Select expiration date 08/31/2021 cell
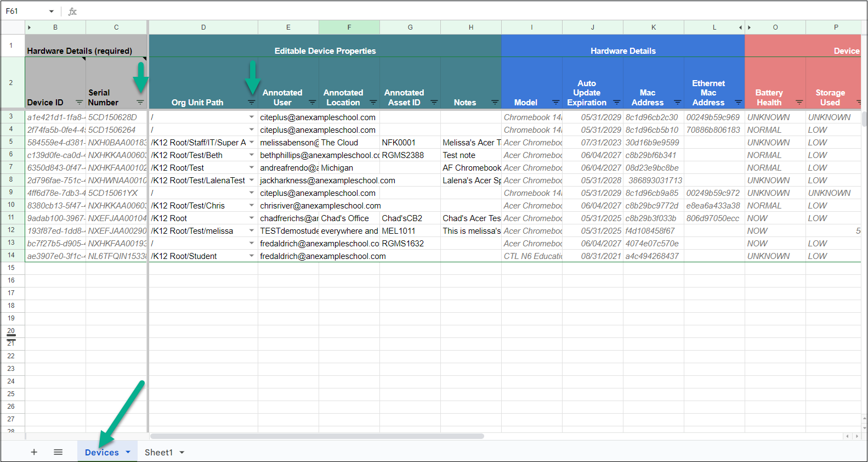This screenshot has width=868, height=462. coord(593,256)
